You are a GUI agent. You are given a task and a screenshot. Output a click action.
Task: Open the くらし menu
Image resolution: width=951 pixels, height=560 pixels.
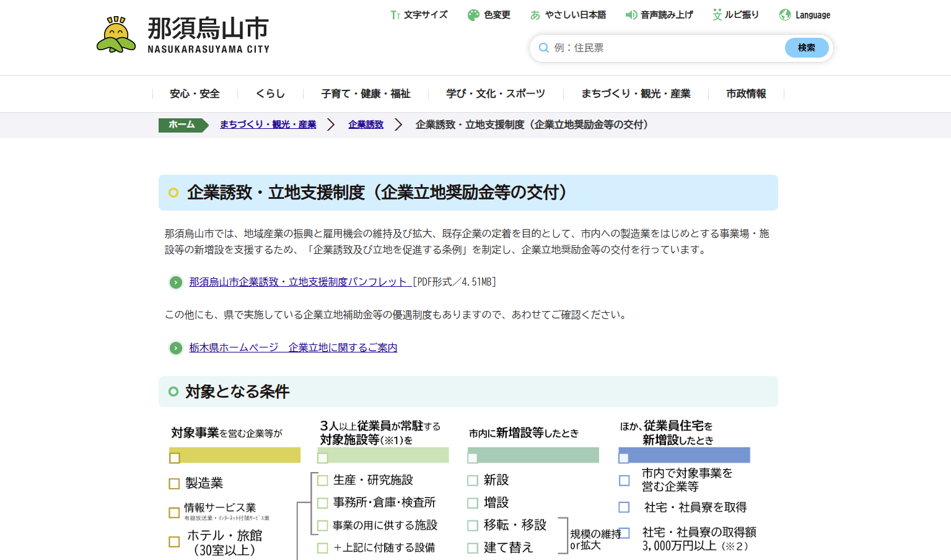270,94
